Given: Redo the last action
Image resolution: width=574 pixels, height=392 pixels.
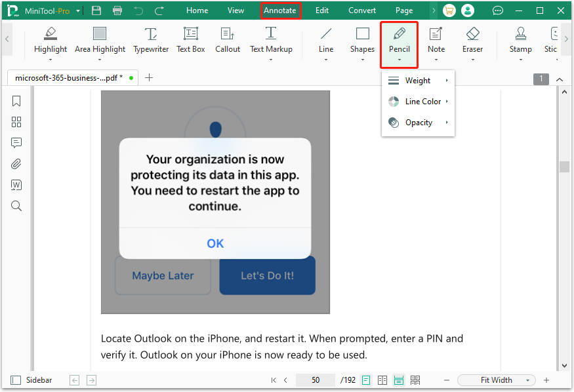Looking at the screenshot, I should (x=159, y=10).
